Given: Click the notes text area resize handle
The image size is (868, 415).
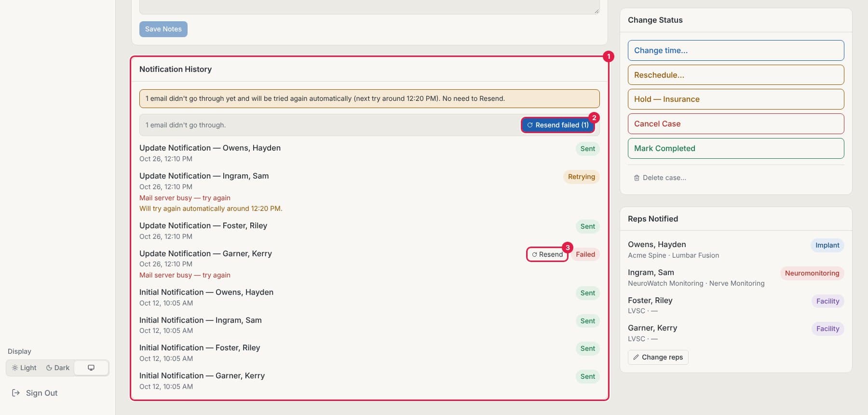Looking at the screenshot, I should pos(597,11).
